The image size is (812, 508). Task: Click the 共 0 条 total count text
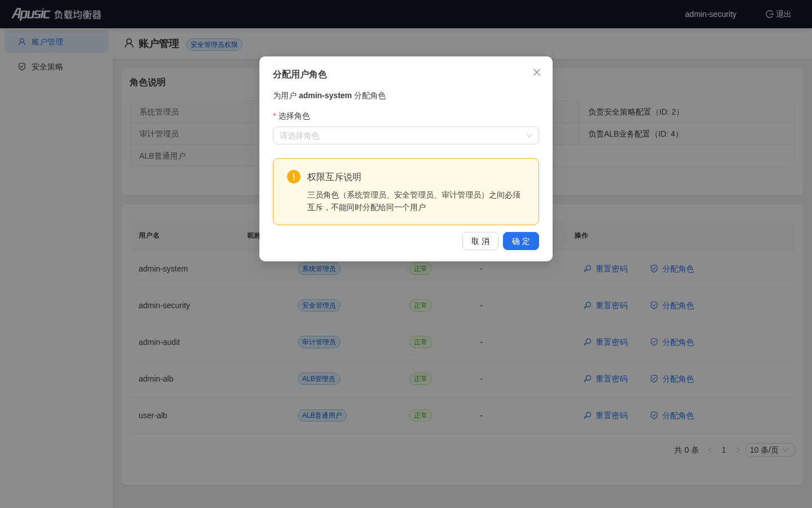pos(686,450)
